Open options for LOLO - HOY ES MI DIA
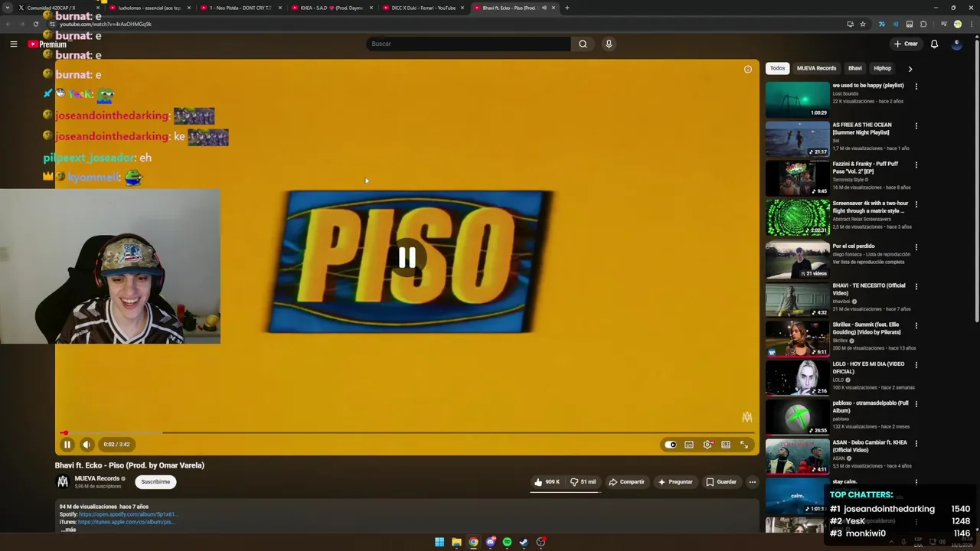The width and height of the screenshot is (980, 551). click(916, 365)
